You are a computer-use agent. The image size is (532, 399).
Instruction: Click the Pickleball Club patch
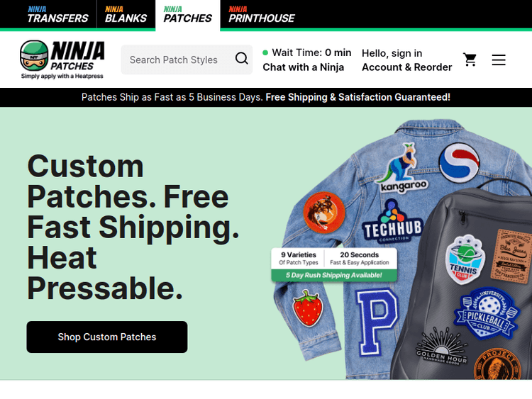485,313
